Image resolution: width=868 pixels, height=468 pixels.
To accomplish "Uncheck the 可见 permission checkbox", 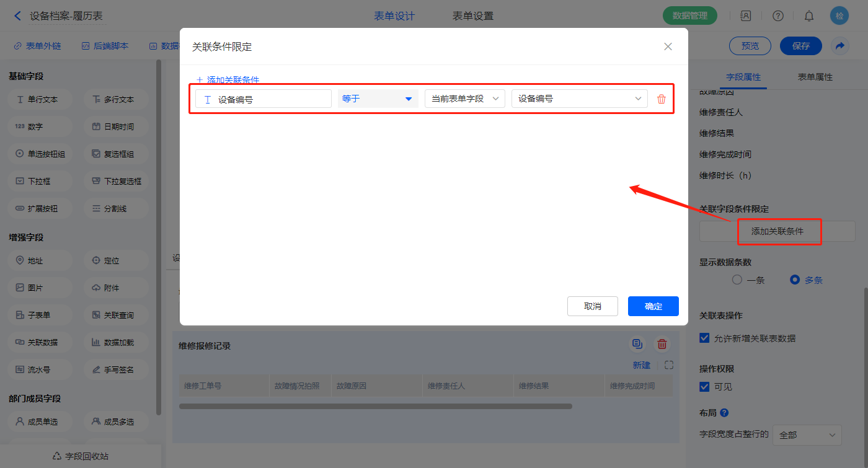I will pos(704,387).
